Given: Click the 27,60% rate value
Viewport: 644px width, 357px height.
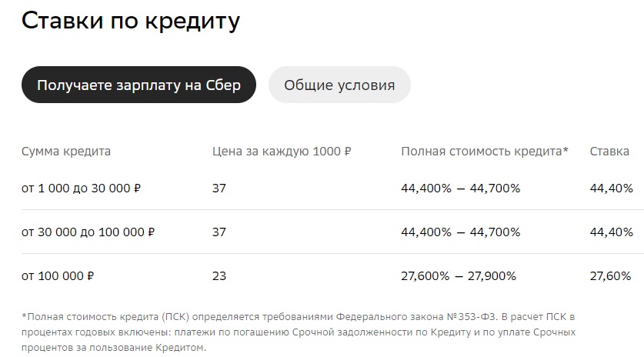Looking at the screenshot, I should tap(610, 275).
